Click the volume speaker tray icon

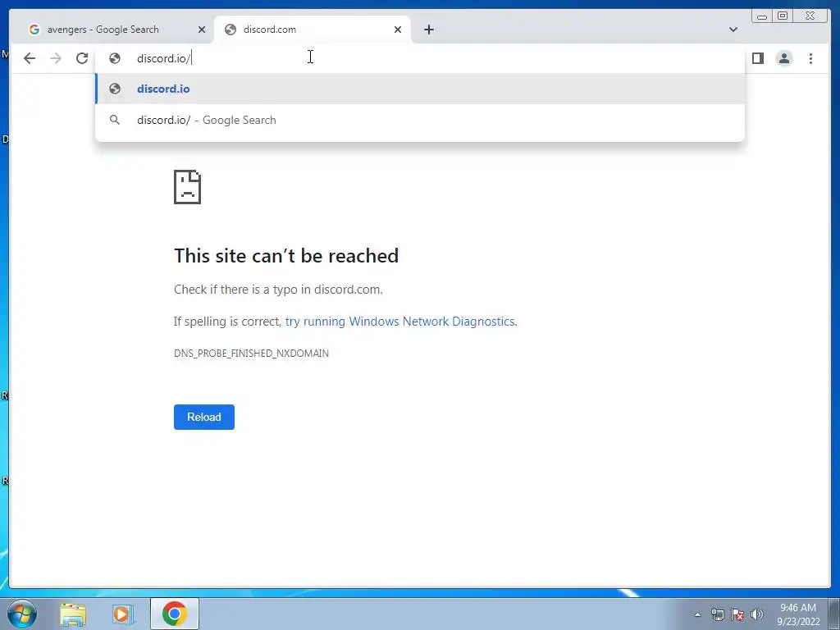tap(757, 614)
